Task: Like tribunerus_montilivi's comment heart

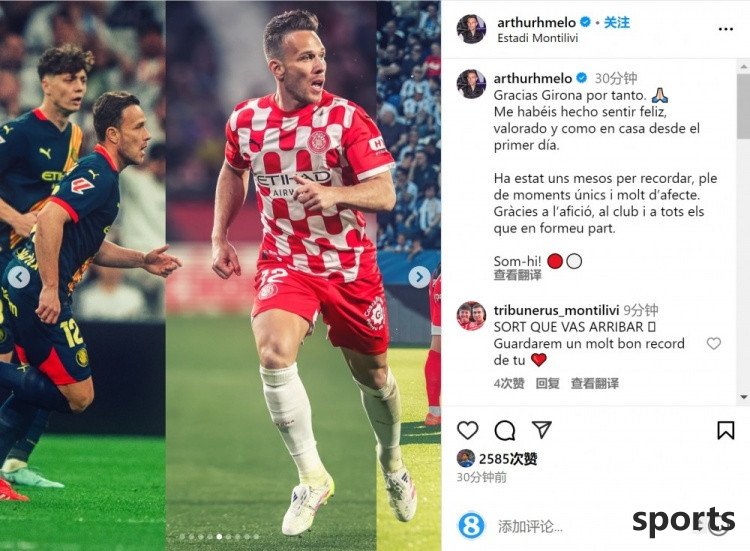Action: [713, 343]
